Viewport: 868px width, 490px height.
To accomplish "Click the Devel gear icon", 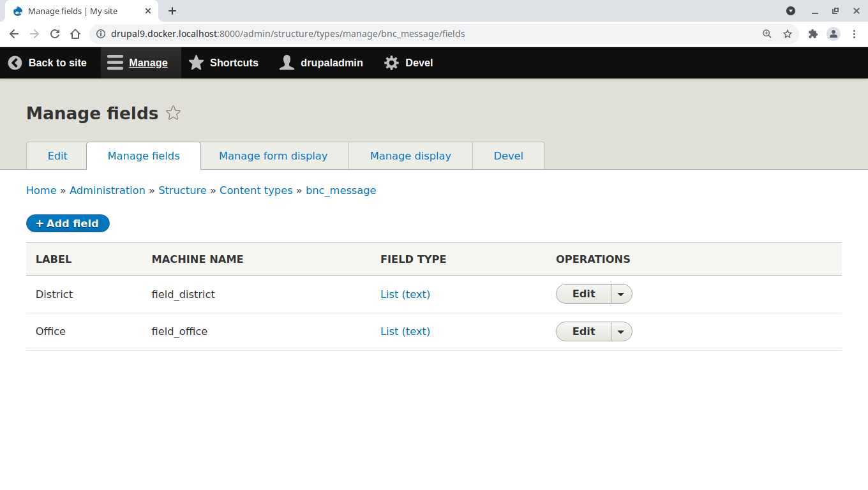I will point(391,63).
